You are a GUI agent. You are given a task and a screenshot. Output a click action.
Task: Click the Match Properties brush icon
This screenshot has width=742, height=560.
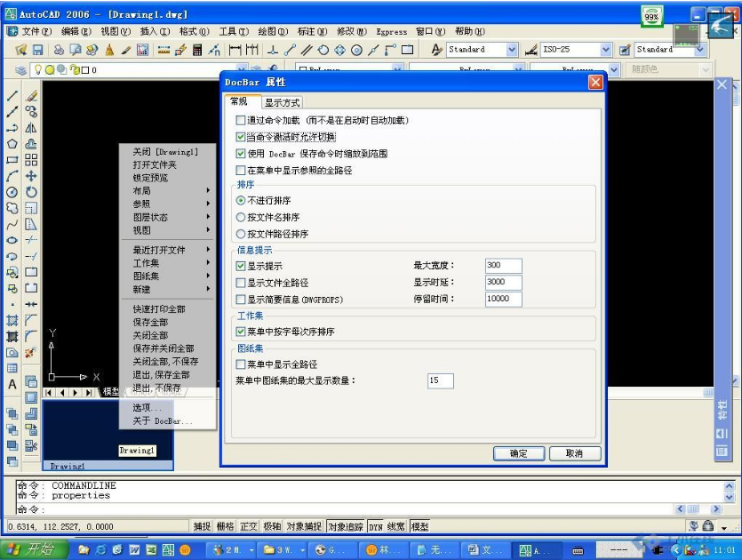[x=126, y=50]
